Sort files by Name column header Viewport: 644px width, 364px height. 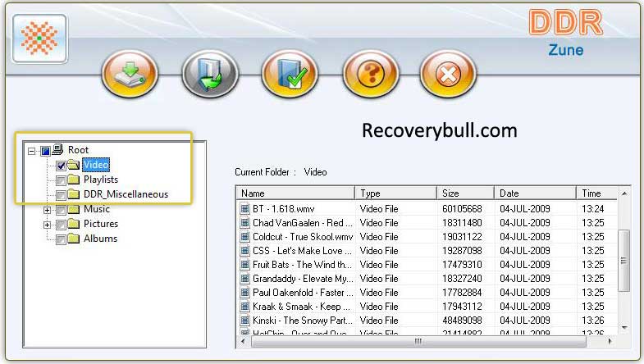(295, 193)
